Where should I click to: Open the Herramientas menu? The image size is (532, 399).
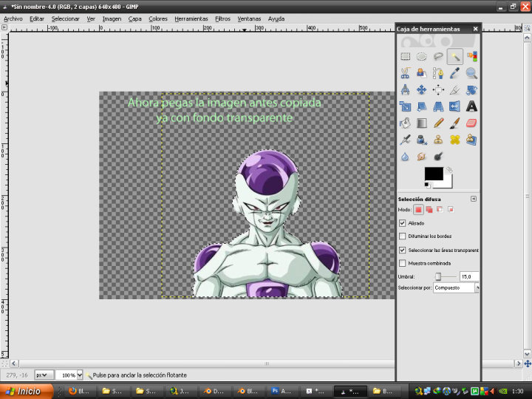(191, 19)
